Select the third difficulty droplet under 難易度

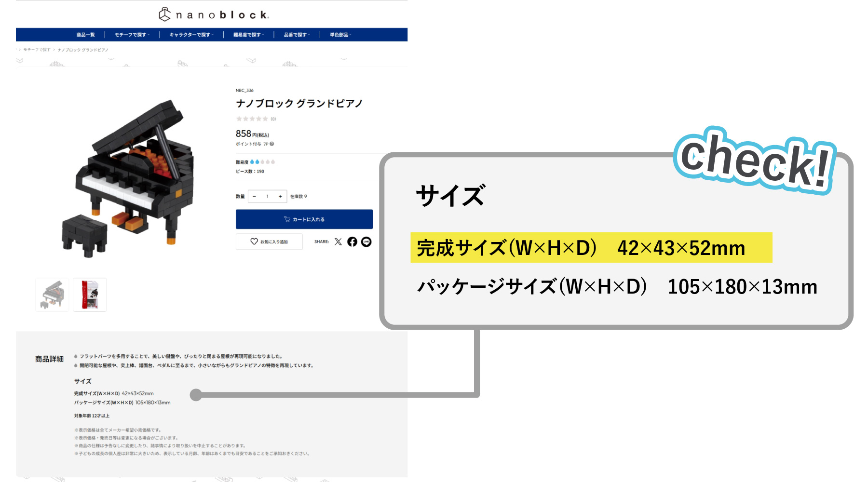pyautogui.click(x=262, y=161)
